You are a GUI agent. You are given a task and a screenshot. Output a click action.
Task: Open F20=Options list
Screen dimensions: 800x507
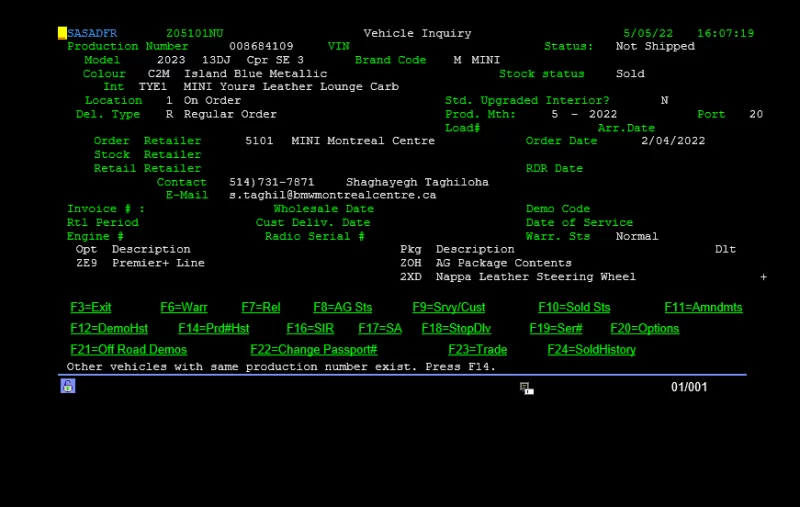pos(645,329)
